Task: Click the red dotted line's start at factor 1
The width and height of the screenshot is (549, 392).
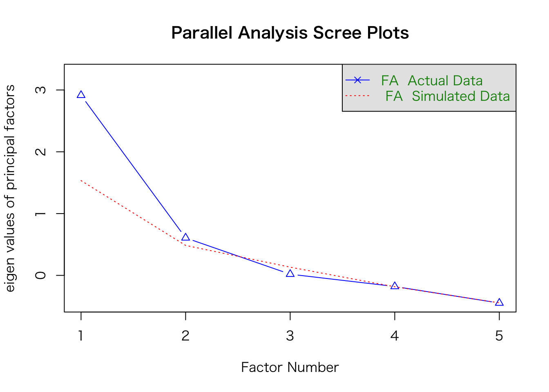Action: 81,180
